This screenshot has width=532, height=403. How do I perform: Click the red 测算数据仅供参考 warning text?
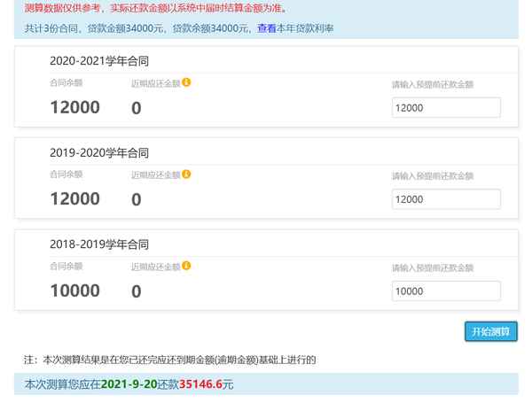[156, 8]
